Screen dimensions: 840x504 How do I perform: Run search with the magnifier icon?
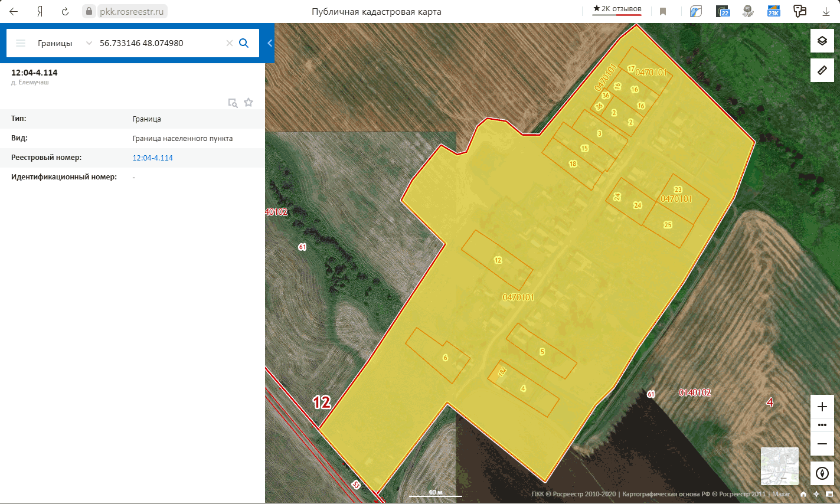244,43
